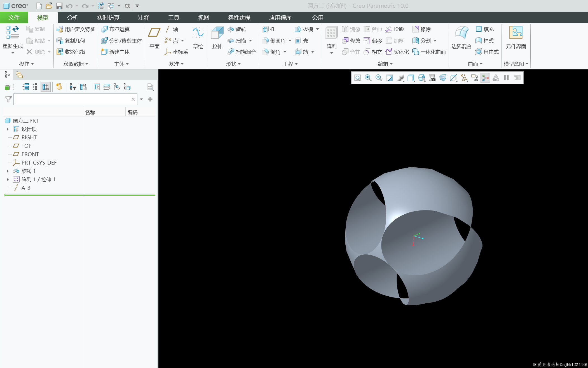The height and width of the screenshot is (368, 588).
Task: Click 用户定义特征 button
Action: click(76, 29)
